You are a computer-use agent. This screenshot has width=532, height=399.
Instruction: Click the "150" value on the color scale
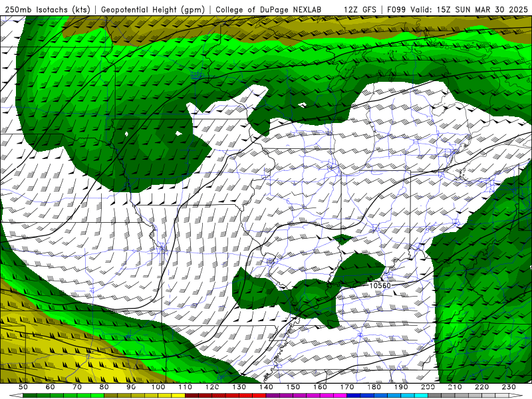pos(293,387)
